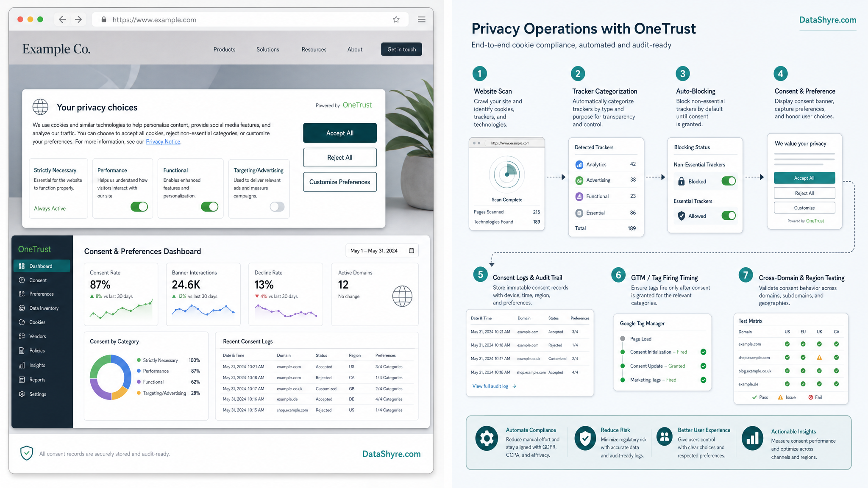Click the Consent Rate trend sparkline
Image resolution: width=868 pixels, height=488 pixels.
pos(121,310)
